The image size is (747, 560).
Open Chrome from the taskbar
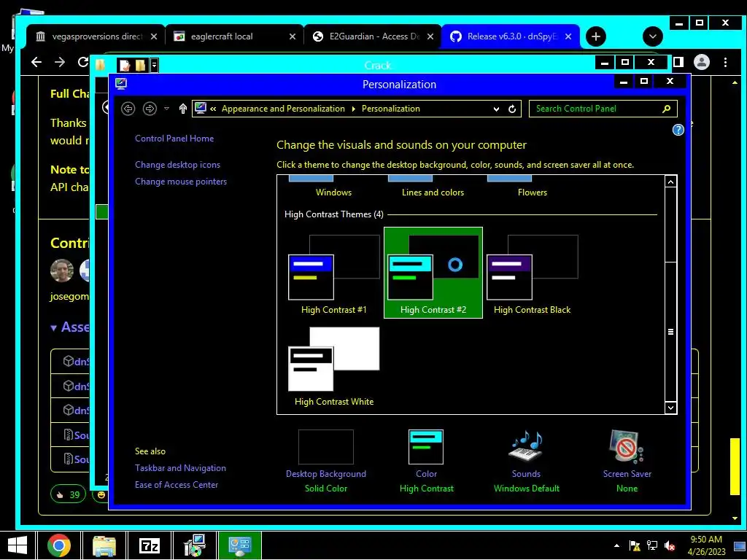click(x=59, y=545)
